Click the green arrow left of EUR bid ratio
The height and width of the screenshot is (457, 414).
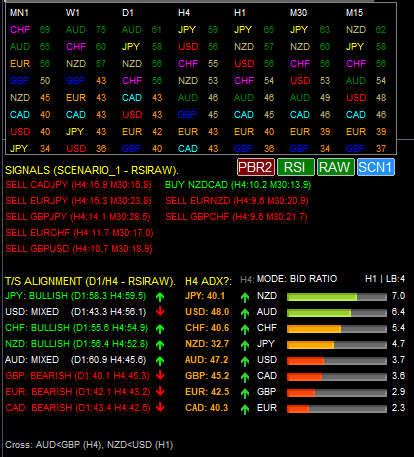(x=245, y=409)
